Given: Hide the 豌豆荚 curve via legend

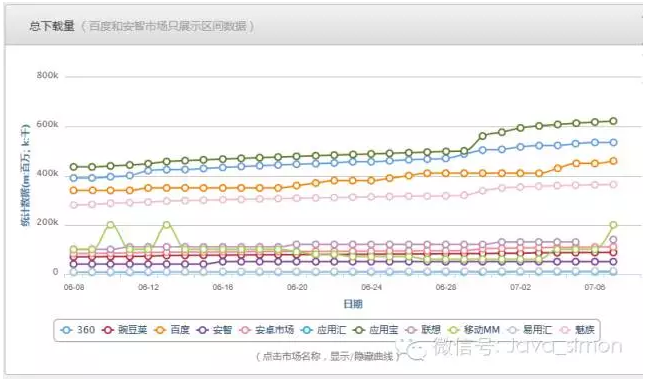Looking at the screenshot, I should tap(125, 330).
